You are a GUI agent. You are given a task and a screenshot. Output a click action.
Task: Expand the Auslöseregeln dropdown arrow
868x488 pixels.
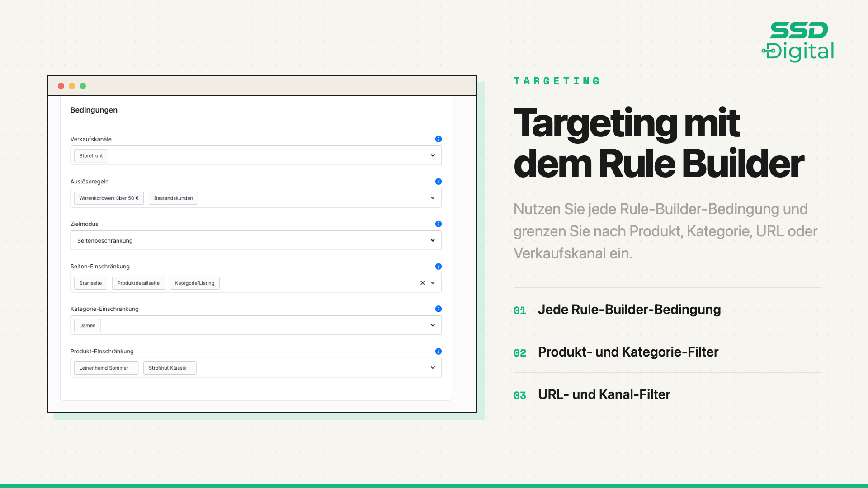[433, 198]
